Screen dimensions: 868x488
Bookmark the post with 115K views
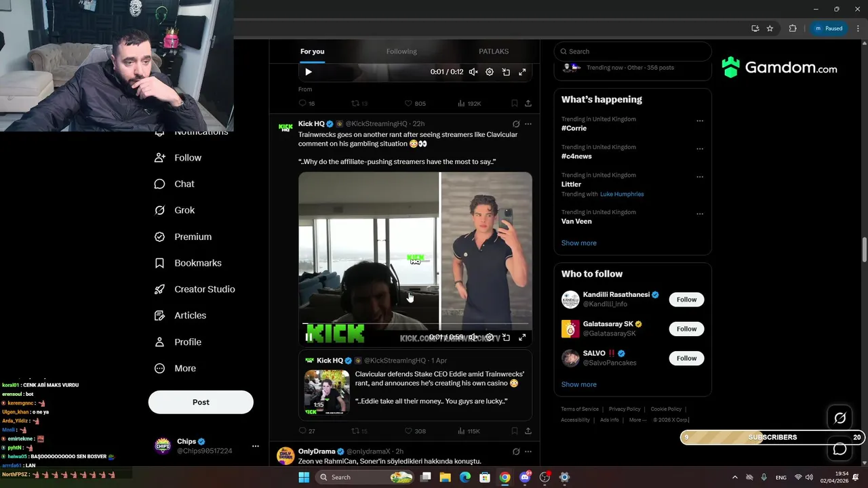tap(515, 431)
